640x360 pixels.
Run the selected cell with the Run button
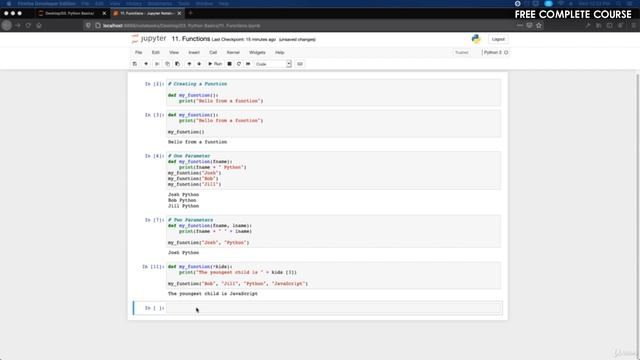[x=215, y=64]
